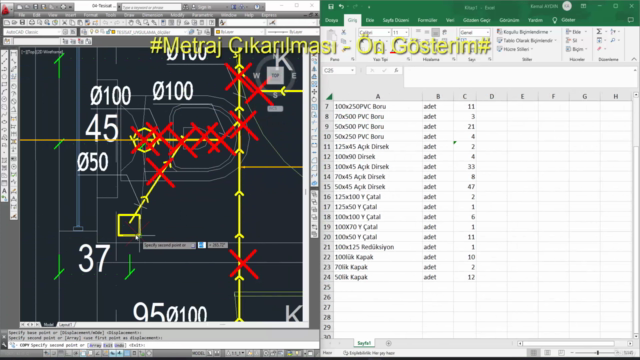
Task: Click Kemal AYDIN account avatar
Action: point(567,6)
